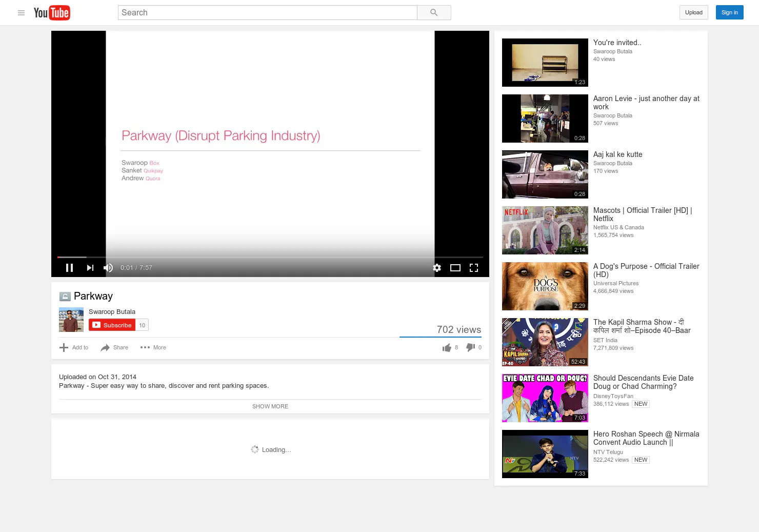The height and width of the screenshot is (532, 759).
Task: Open A Dog's Purpose trailer thumbnail
Action: tap(545, 286)
